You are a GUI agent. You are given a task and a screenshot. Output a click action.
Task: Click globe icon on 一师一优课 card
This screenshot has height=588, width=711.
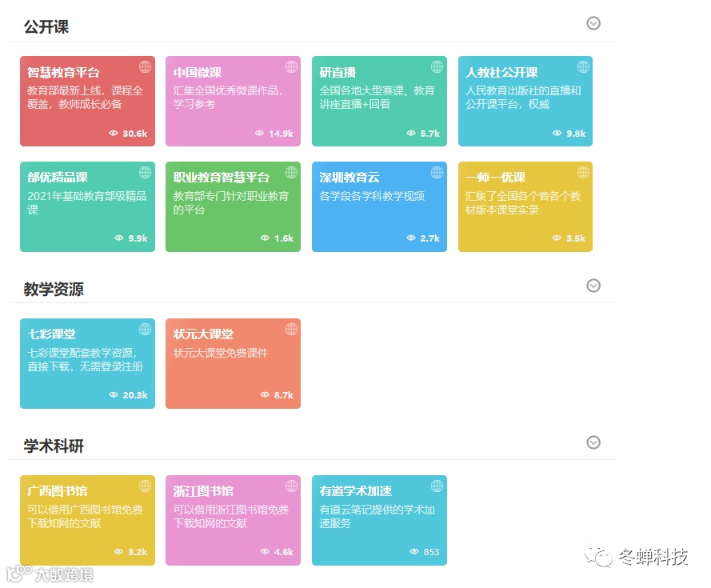[x=584, y=173]
